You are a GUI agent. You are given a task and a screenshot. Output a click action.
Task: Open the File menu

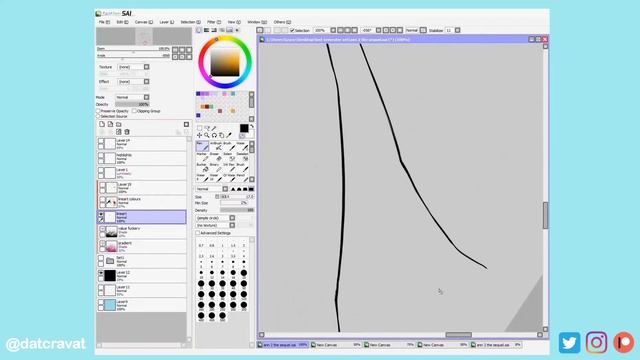(104, 22)
